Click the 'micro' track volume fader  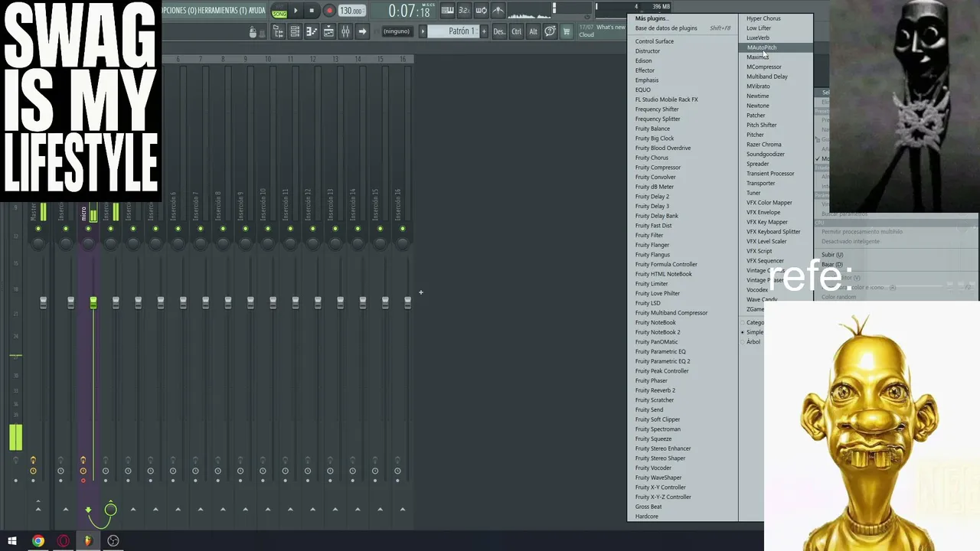point(93,304)
